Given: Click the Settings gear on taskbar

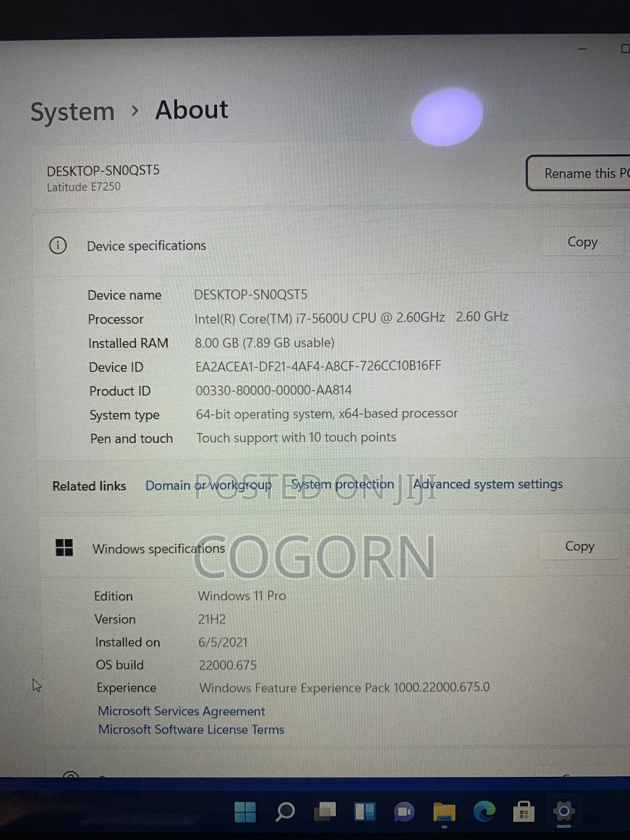Looking at the screenshot, I should (564, 811).
